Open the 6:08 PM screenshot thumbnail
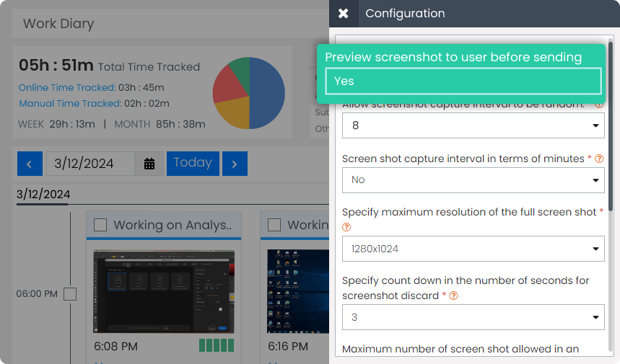The height and width of the screenshot is (364, 620). 165,291
